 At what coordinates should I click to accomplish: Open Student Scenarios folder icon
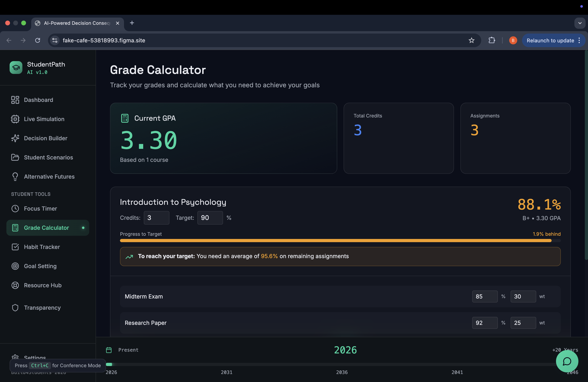point(15,157)
